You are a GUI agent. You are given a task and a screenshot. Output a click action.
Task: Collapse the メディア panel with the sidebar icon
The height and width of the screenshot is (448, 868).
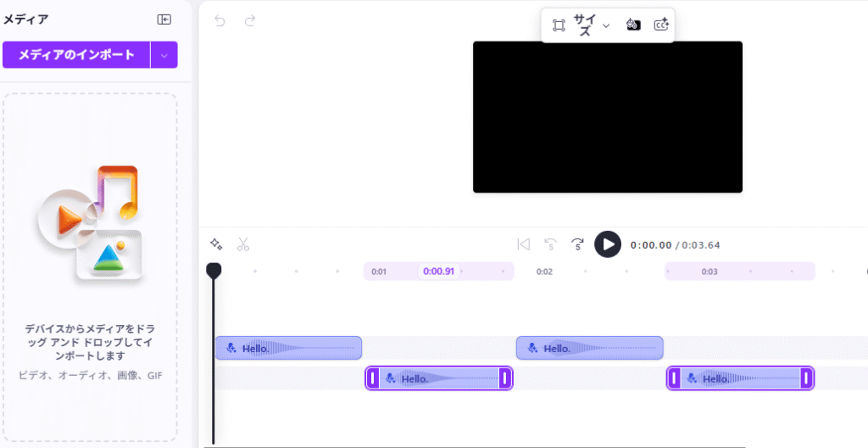[x=164, y=20]
